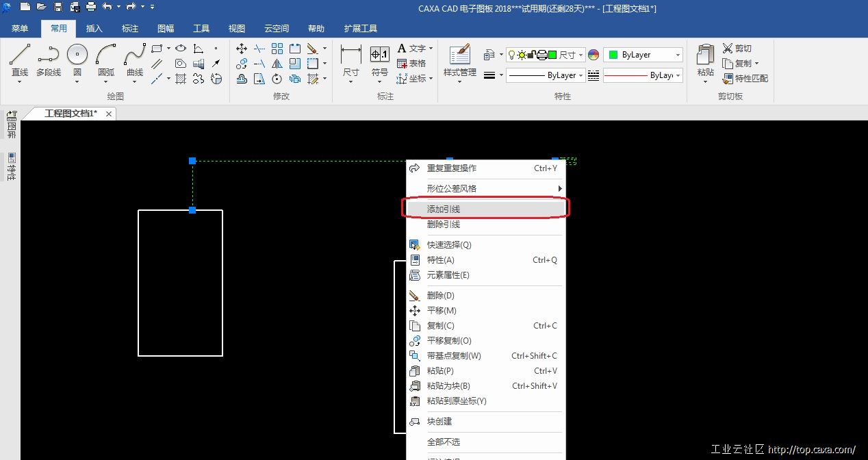Click the 剪切 cut button
The height and width of the screenshot is (460, 868).
737,48
